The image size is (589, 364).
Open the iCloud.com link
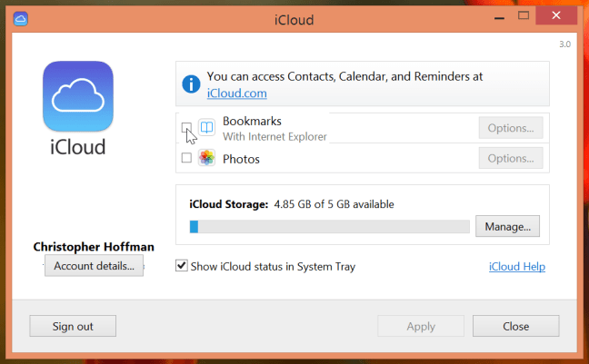point(236,93)
